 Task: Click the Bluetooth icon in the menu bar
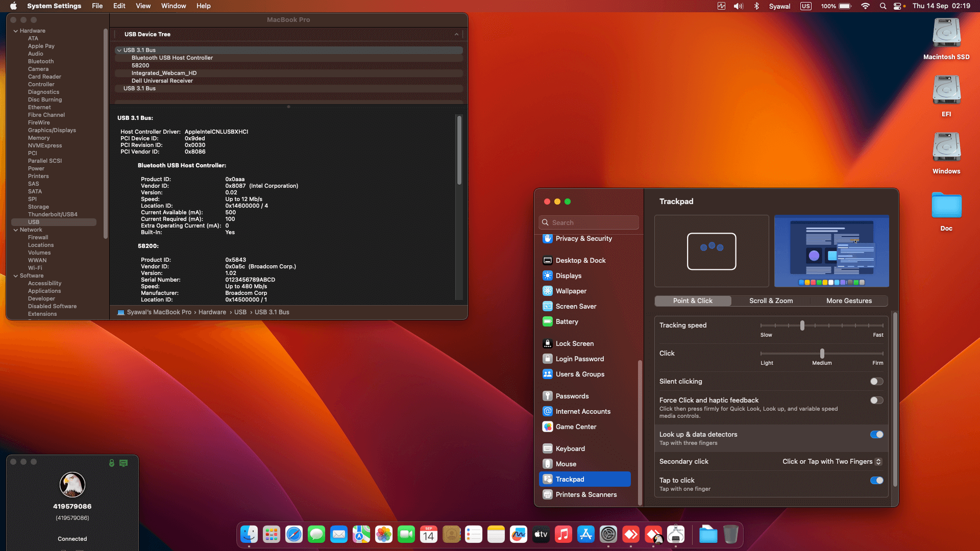click(756, 6)
